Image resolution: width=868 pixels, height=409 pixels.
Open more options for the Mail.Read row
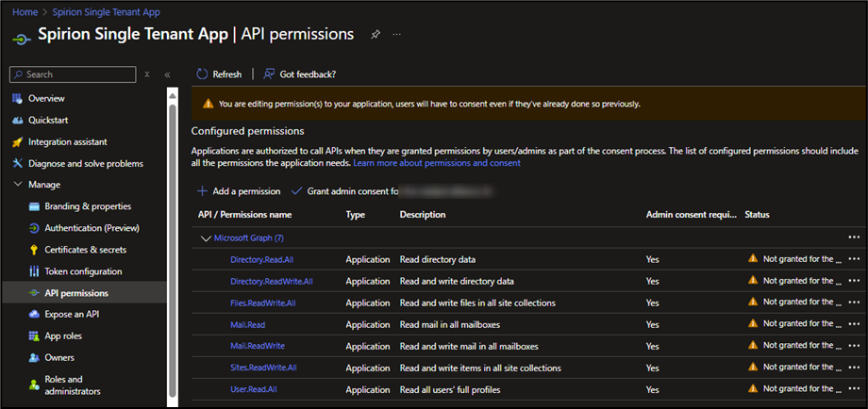855,324
